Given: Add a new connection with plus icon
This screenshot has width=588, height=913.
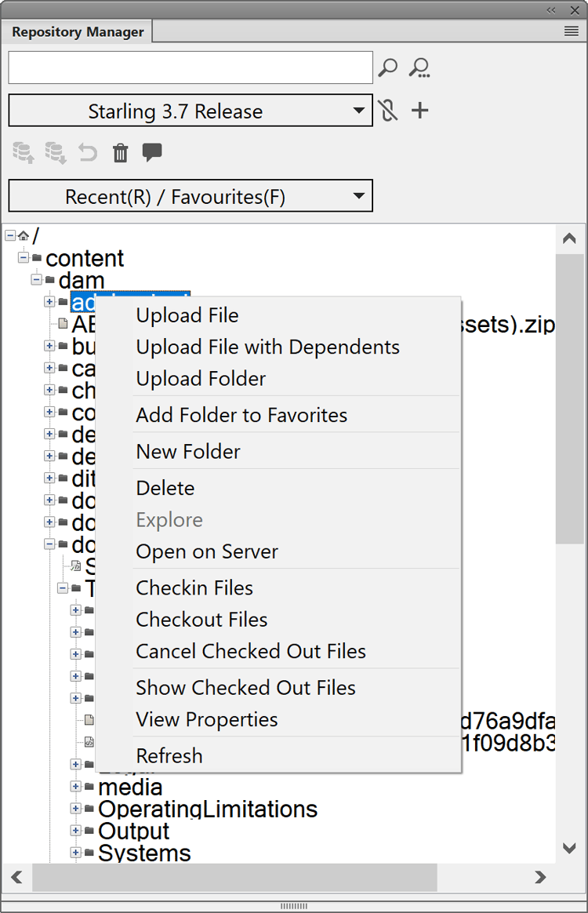Looking at the screenshot, I should pyautogui.click(x=420, y=111).
